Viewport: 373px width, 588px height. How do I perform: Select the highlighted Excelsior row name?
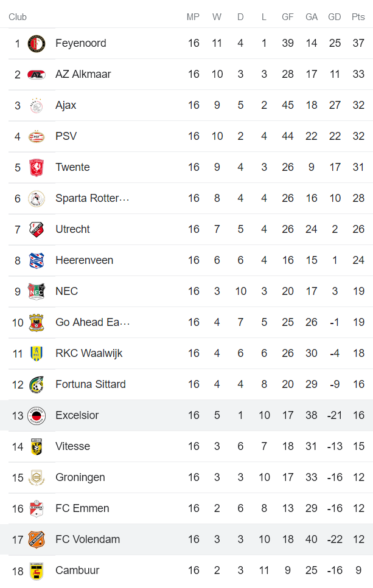(x=77, y=415)
